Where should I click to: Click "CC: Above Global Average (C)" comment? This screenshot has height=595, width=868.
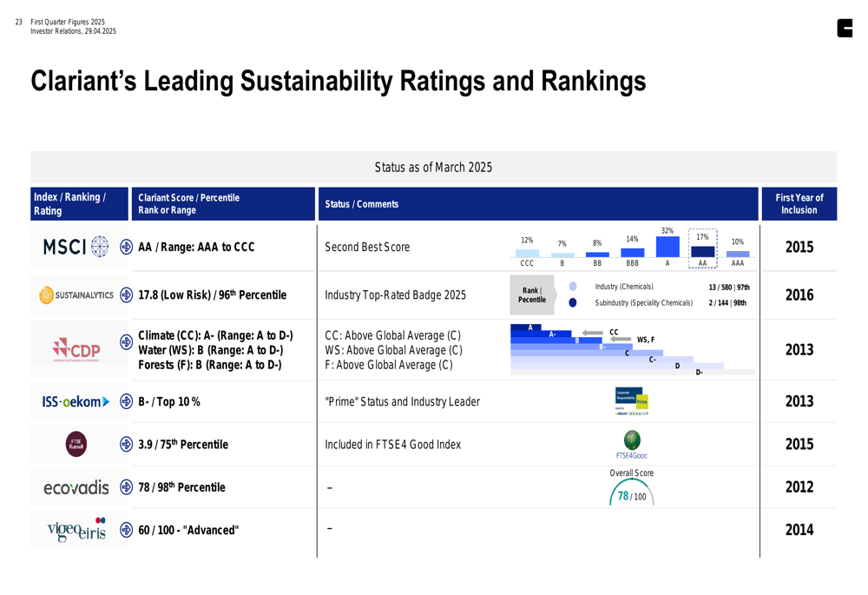click(x=393, y=335)
